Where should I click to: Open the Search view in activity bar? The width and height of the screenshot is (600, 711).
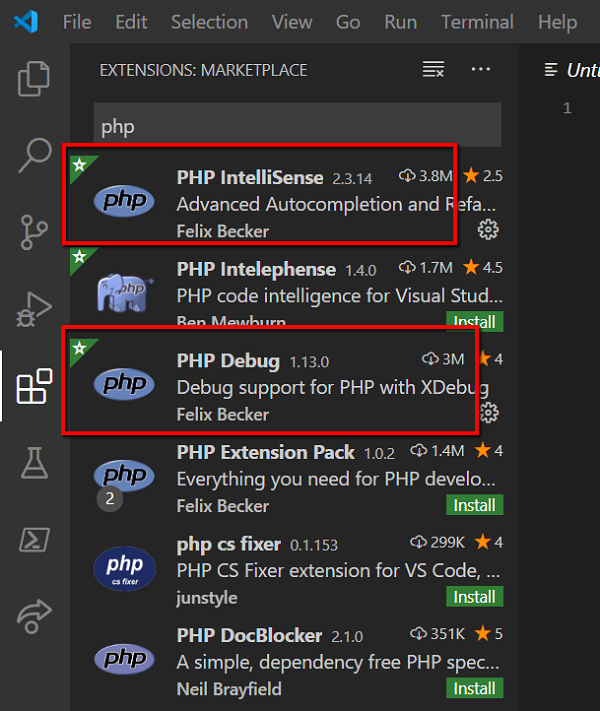tap(34, 155)
